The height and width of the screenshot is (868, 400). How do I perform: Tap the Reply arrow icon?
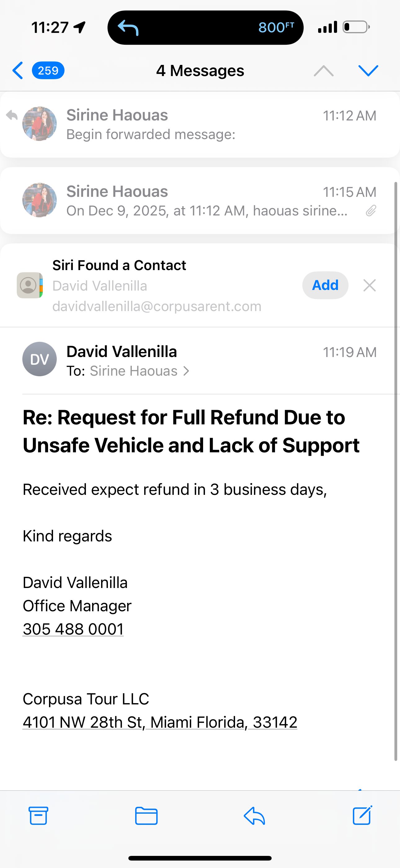(x=254, y=816)
